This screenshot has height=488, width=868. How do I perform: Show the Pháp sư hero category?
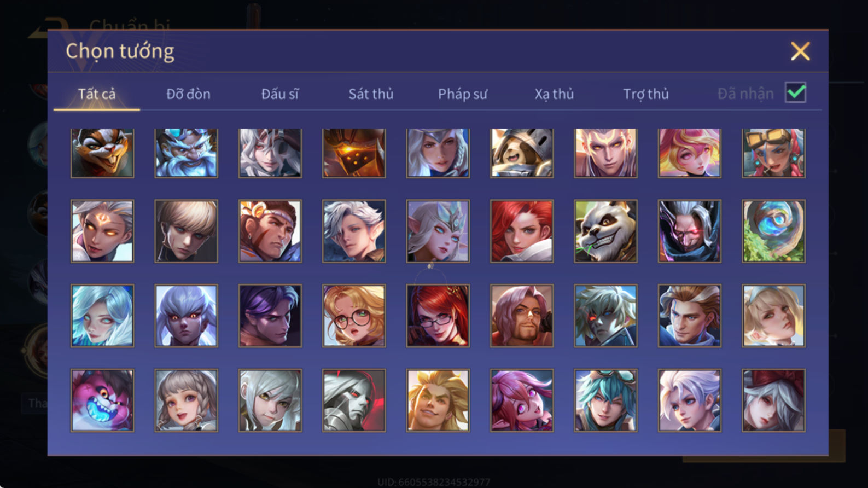(462, 94)
